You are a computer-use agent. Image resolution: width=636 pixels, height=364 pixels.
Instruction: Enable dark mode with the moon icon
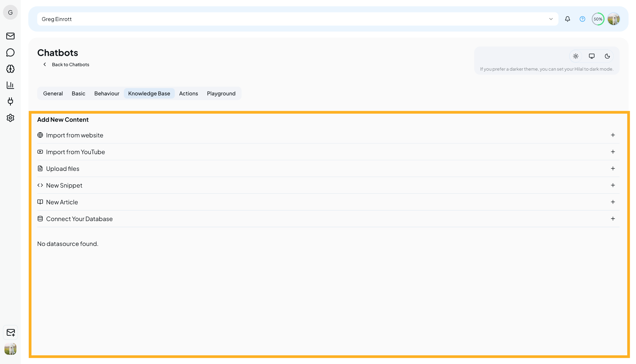click(607, 56)
